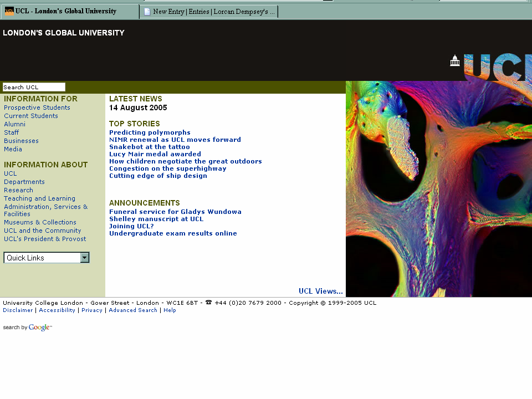Click the 14 August 2005 date text
The image size is (532, 399).
click(x=138, y=108)
